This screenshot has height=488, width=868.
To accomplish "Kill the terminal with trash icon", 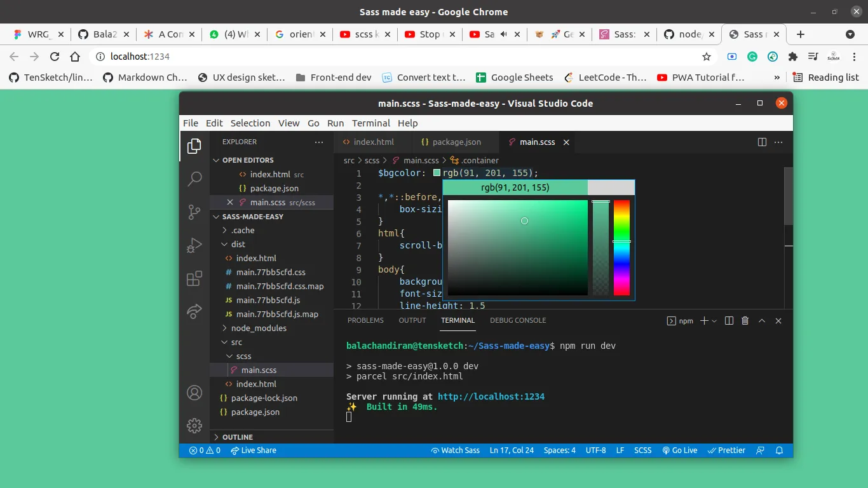I will pos(745,321).
